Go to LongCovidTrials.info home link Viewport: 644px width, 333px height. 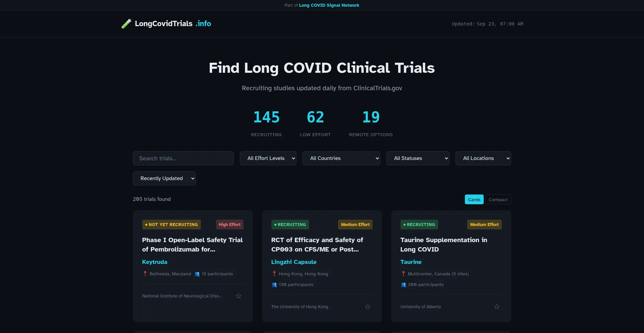(166, 24)
